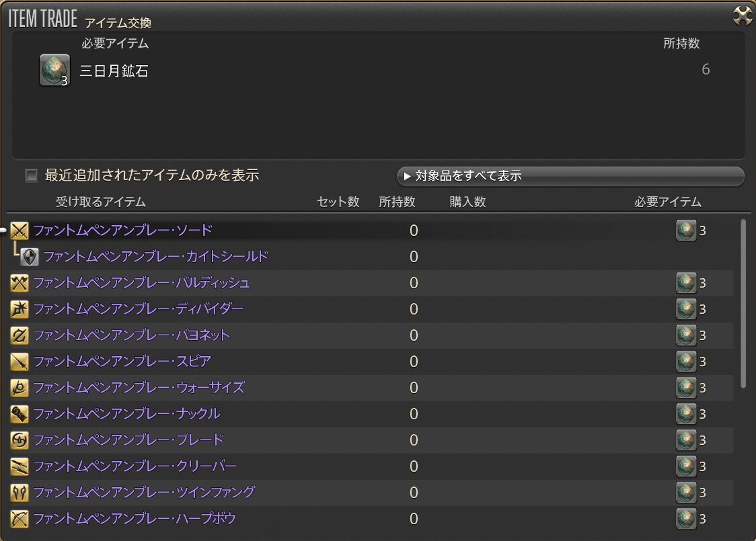Select ファントムペンアンブレー・バルディッシュ item name

coord(141,283)
